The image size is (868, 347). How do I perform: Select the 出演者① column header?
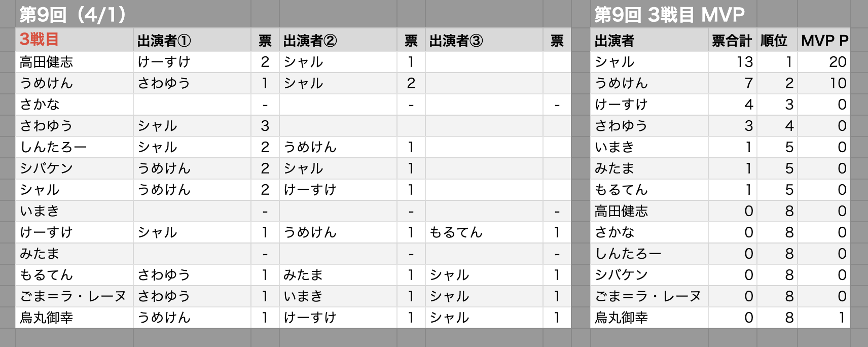tap(192, 40)
